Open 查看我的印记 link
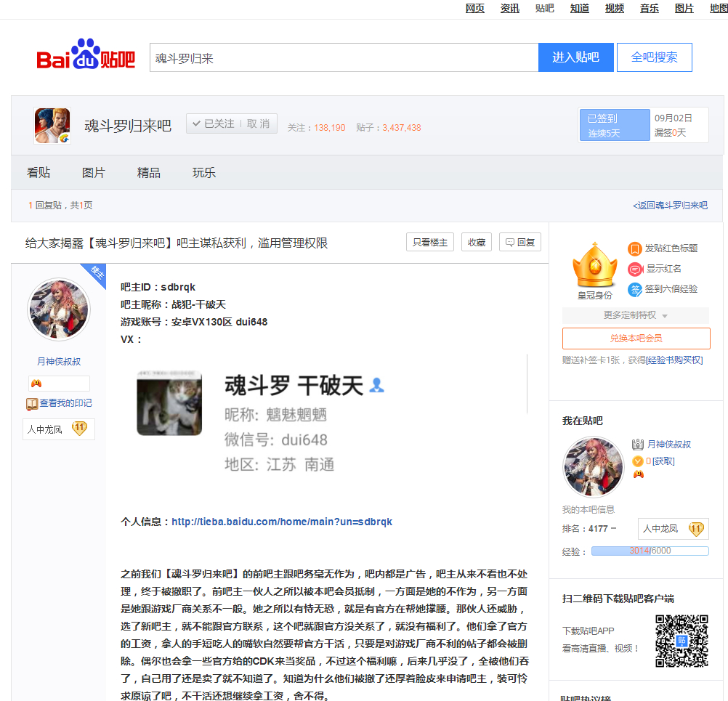The width and height of the screenshot is (728, 701). point(65,403)
